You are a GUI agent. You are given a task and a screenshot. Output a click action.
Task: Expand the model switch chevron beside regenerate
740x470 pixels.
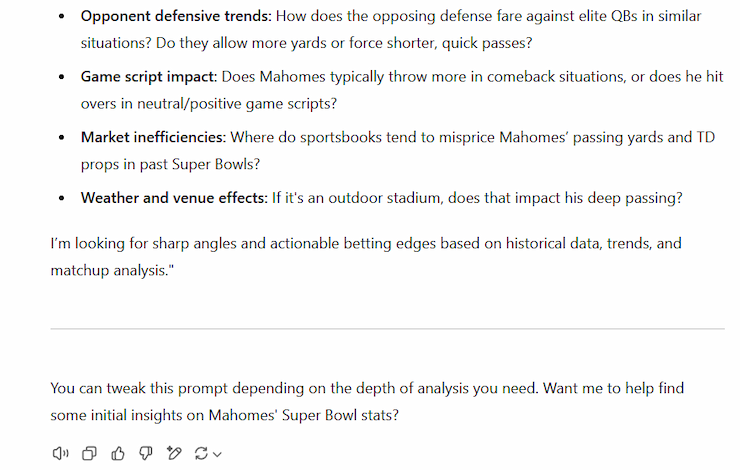click(x=217, y=454)
